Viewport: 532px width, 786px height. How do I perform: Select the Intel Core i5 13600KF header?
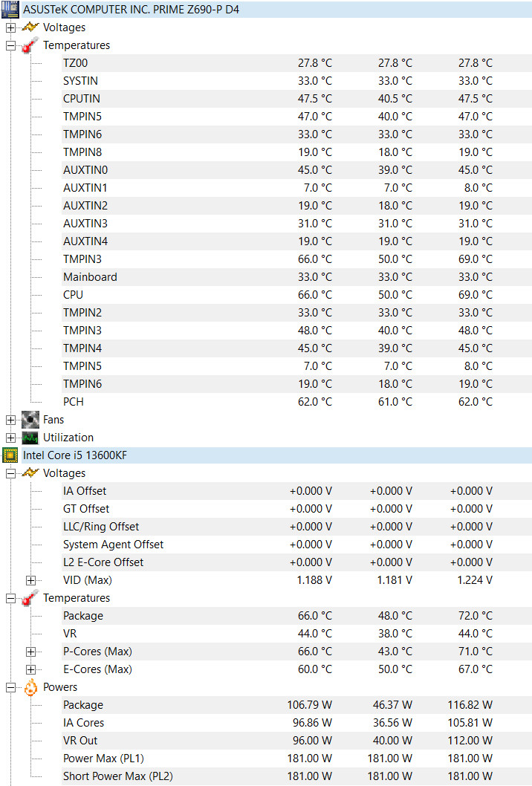(276, 455)
